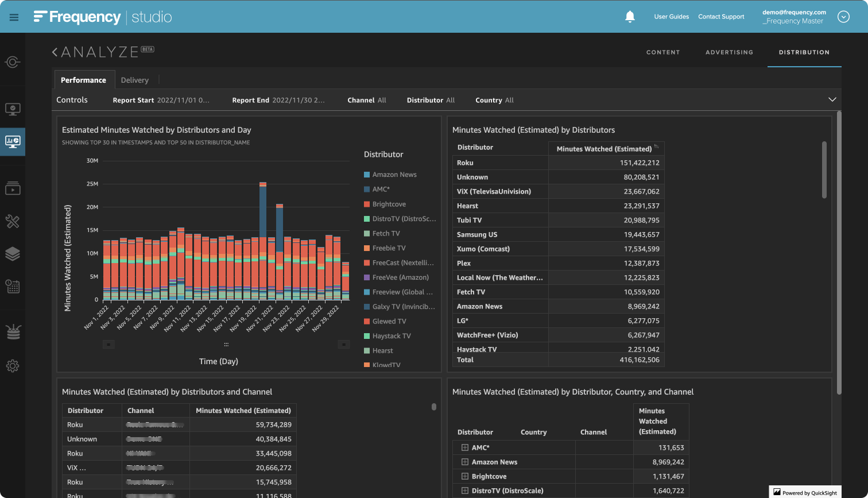Click the Distributor column header in distributors table
Image resolution: width=868 pixels, height=498 pixels.
[475, 148]
